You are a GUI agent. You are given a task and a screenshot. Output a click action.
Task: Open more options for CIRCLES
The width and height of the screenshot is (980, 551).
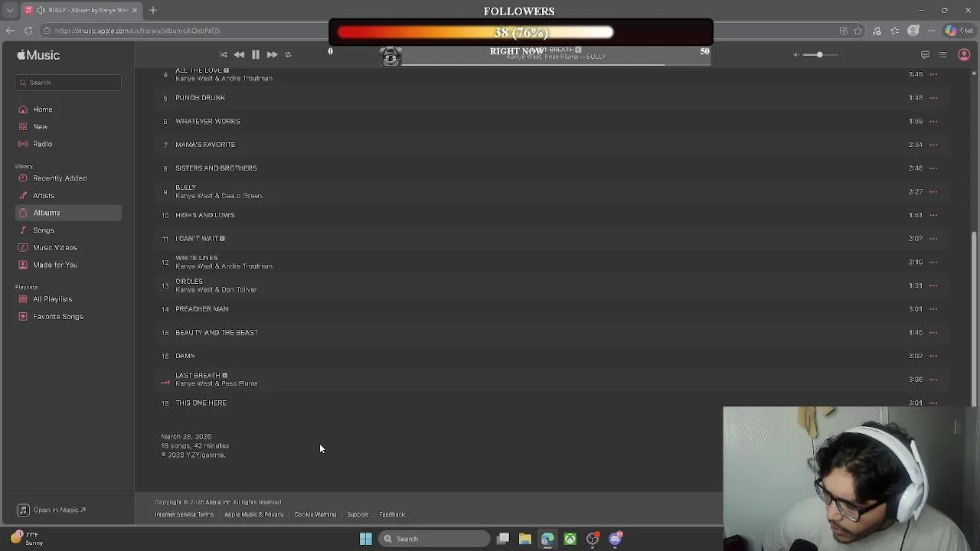tap(933, 285)
